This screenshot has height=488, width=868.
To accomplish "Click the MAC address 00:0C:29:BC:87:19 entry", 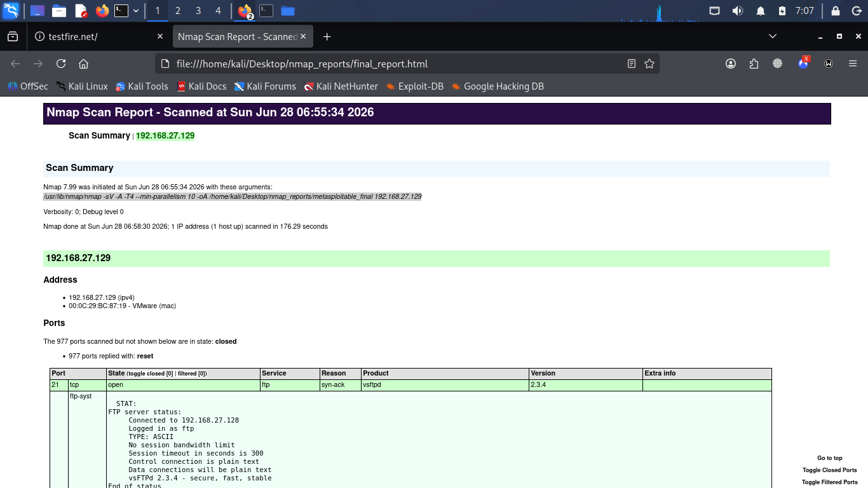I will tap(123, 306).
